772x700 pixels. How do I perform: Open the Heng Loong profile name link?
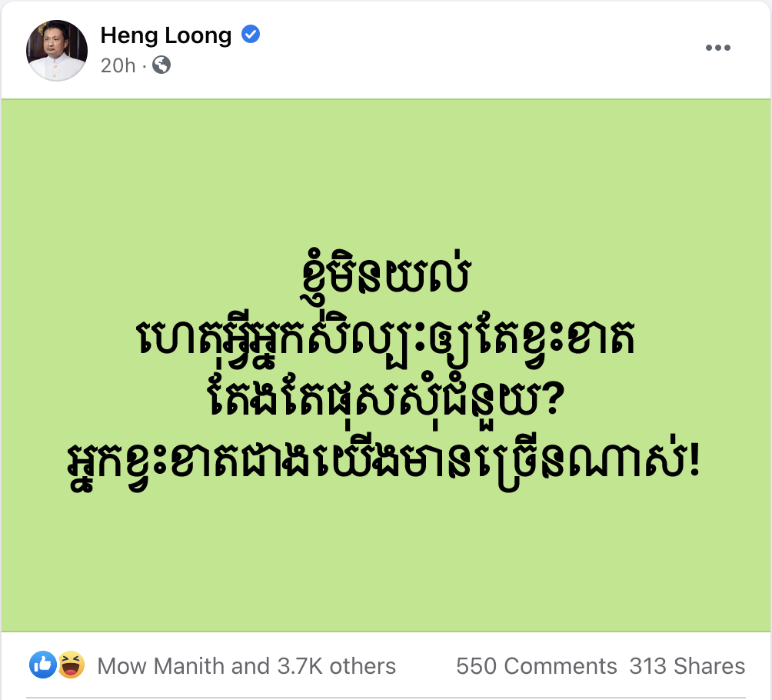[x=166, y=35]
